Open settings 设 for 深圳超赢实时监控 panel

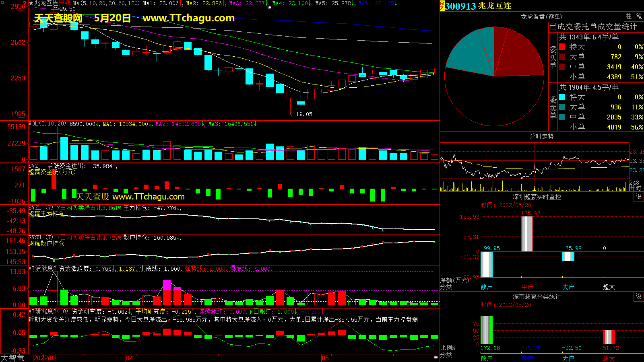[638, 196]
